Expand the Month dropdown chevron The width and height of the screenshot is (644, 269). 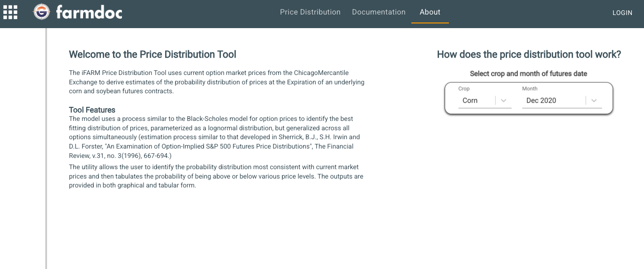click(x=594, y=100)
